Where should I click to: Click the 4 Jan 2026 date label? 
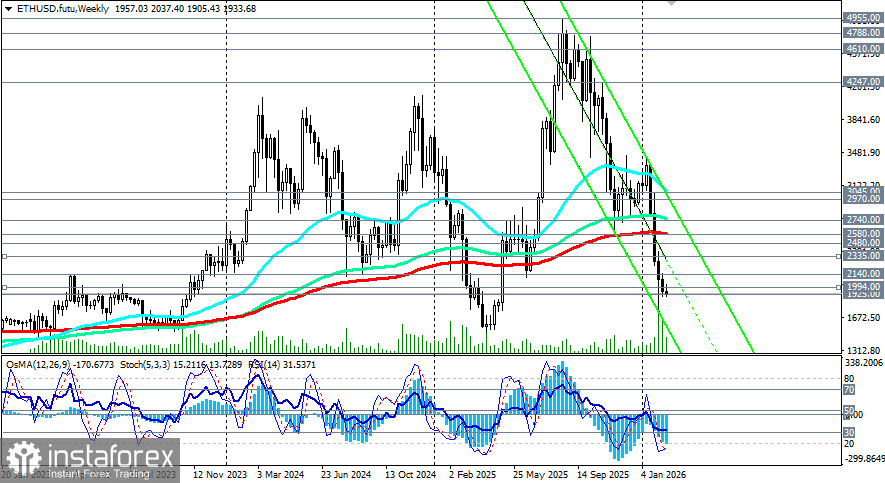click(664, 475)
